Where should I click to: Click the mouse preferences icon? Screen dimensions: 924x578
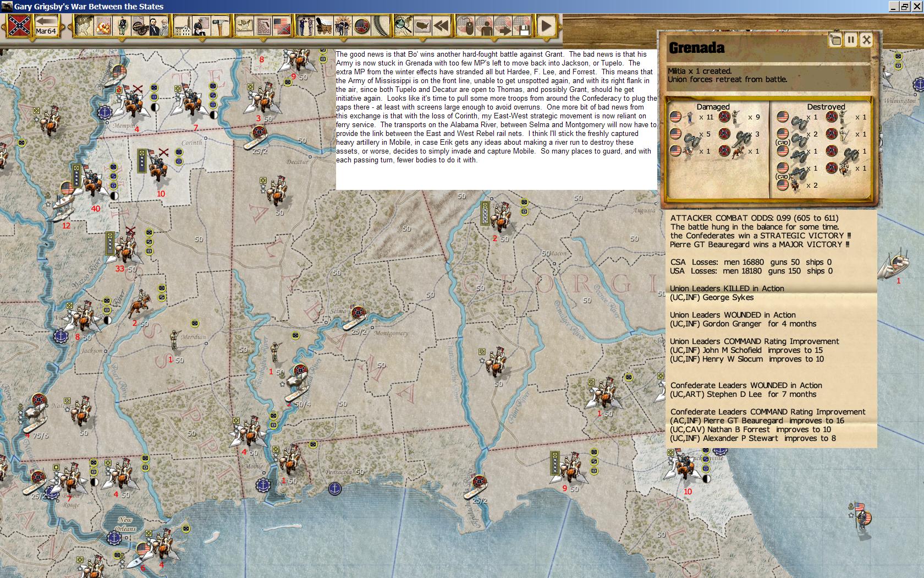(466, 26)
